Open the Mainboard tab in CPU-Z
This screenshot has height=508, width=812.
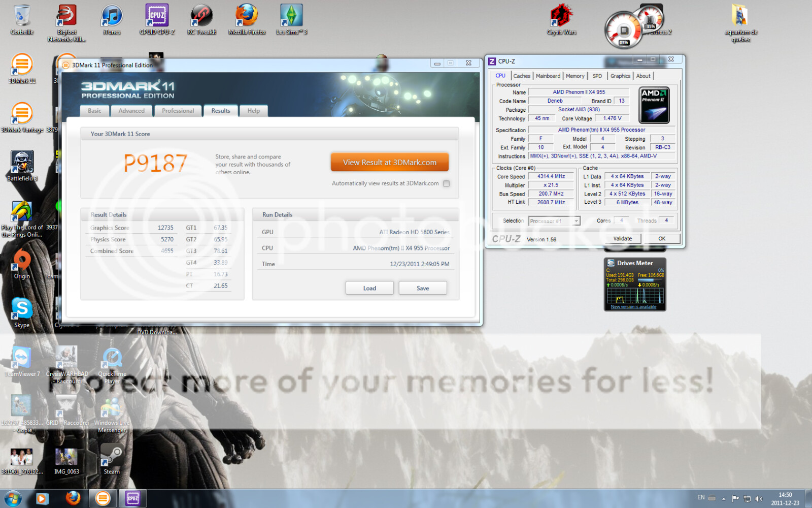coord(548,76)
